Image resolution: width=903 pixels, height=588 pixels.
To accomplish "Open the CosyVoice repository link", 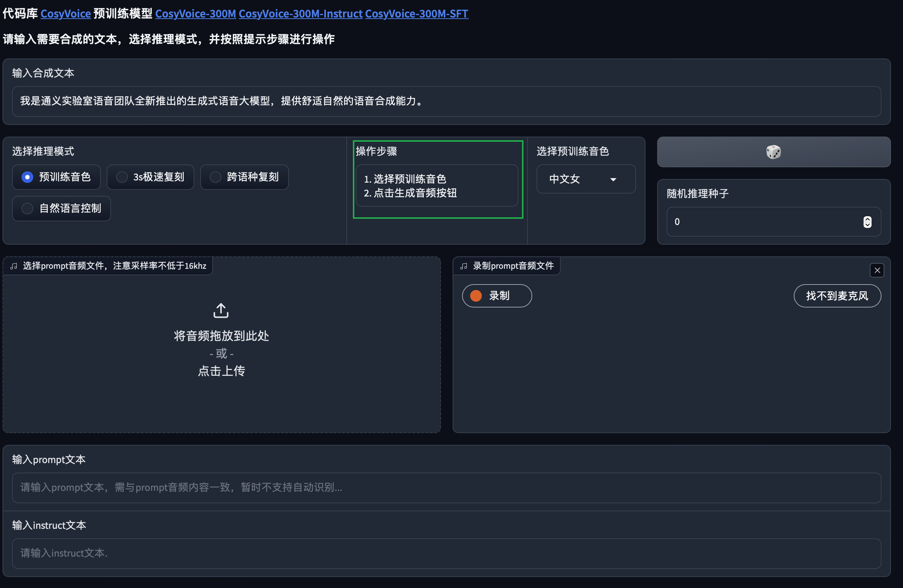I will [x=66, y=14].
